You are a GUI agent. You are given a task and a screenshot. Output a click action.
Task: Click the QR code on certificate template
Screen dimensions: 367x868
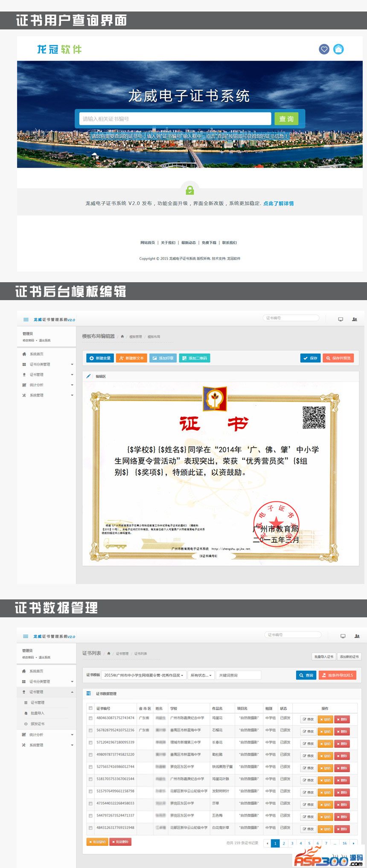click(314, 417)
